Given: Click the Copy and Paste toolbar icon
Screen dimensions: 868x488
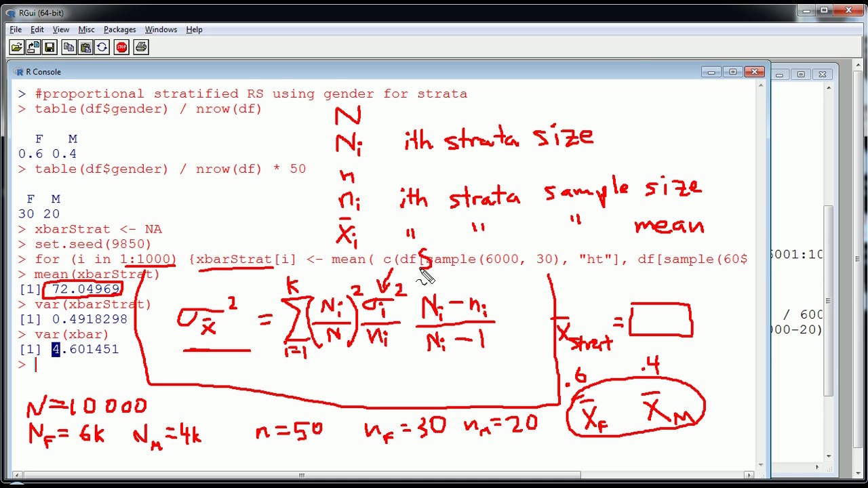Looking at the screenshot, I should (102, 47).
